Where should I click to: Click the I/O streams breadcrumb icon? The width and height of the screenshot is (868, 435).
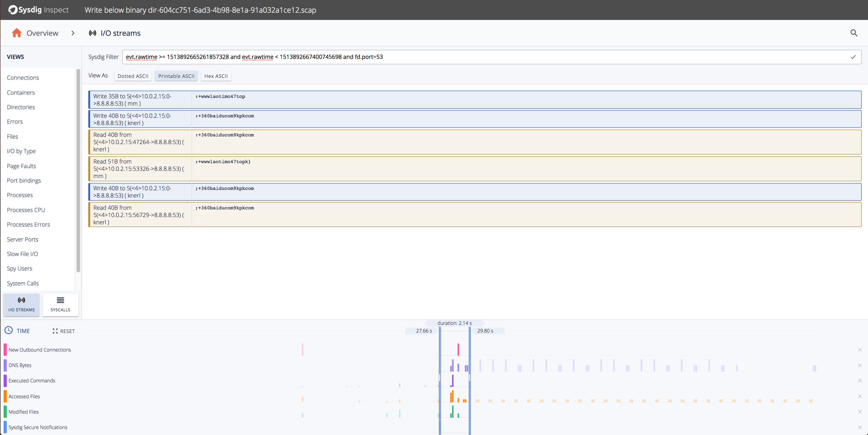click(x=92, y=33)
